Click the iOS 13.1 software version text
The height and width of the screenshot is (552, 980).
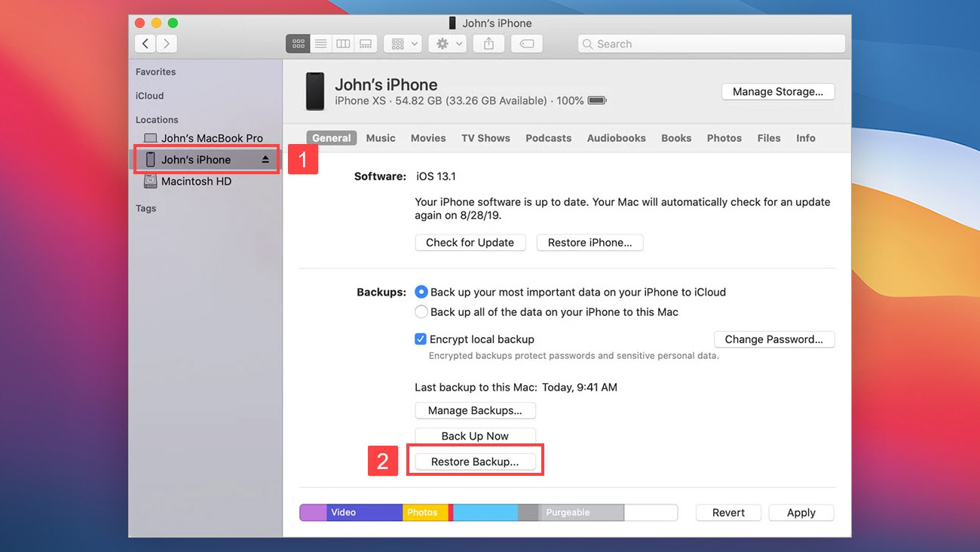436,176
